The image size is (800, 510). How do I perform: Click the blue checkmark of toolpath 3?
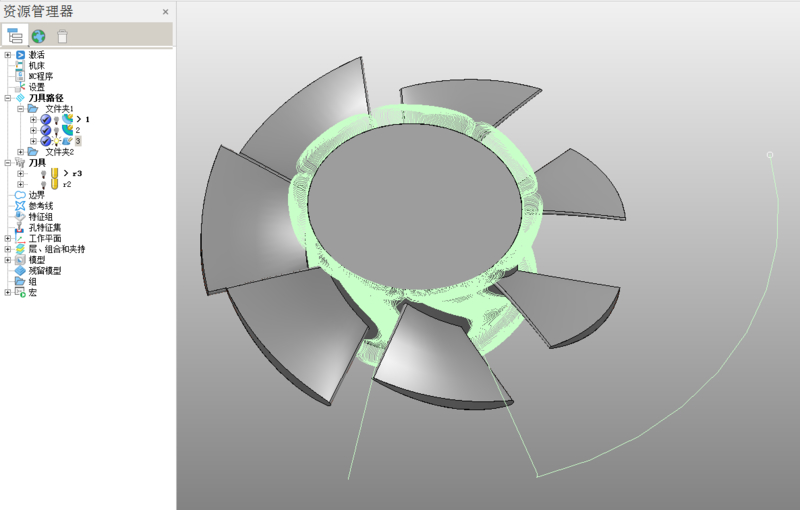pos(45,141)
